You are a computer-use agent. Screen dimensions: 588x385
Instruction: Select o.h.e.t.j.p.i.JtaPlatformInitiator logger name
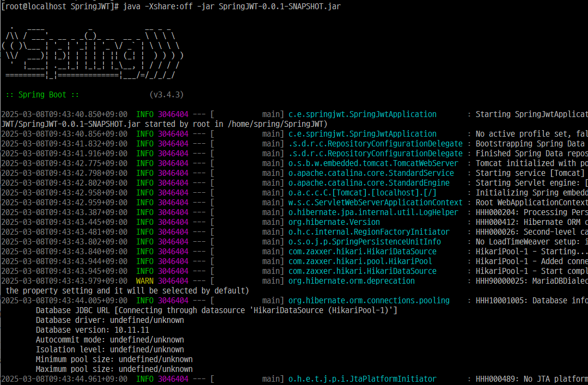click(362, 379)
